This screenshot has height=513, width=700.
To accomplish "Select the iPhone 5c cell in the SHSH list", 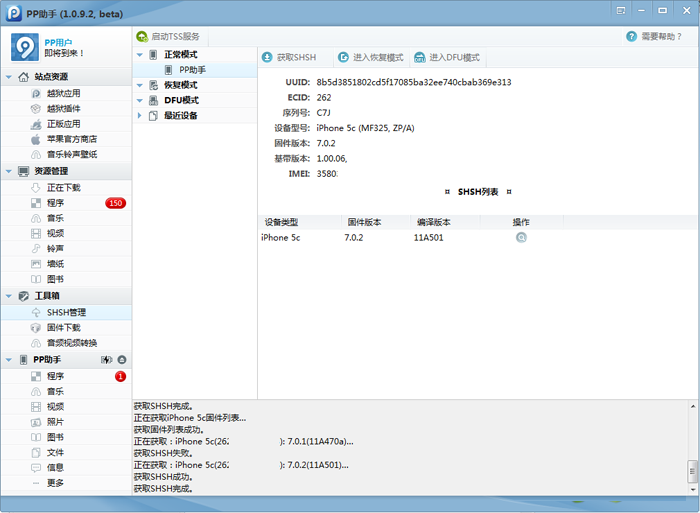I will click(280, 238).
